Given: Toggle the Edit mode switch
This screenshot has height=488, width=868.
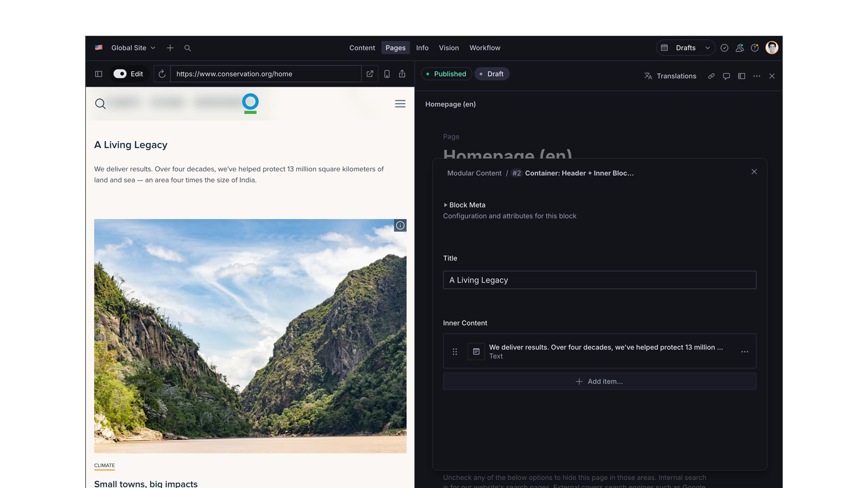Looking at the screenshot, I should 120,74.
